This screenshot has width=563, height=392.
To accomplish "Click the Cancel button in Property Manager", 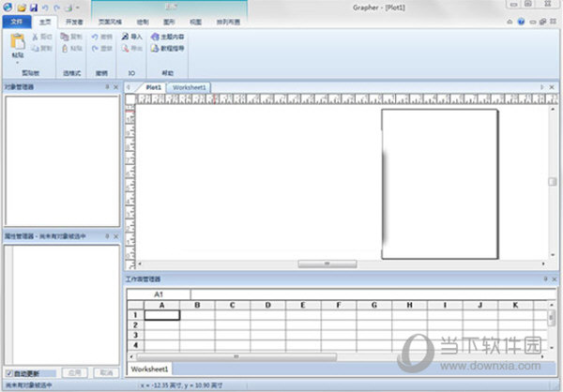I will 106,373.
